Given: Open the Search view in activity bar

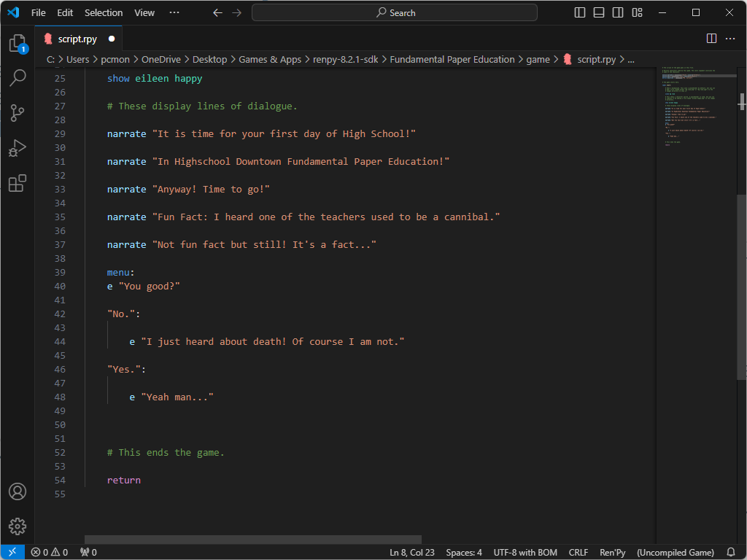Looking at the screenshot, I should click(x=18, y=78).
